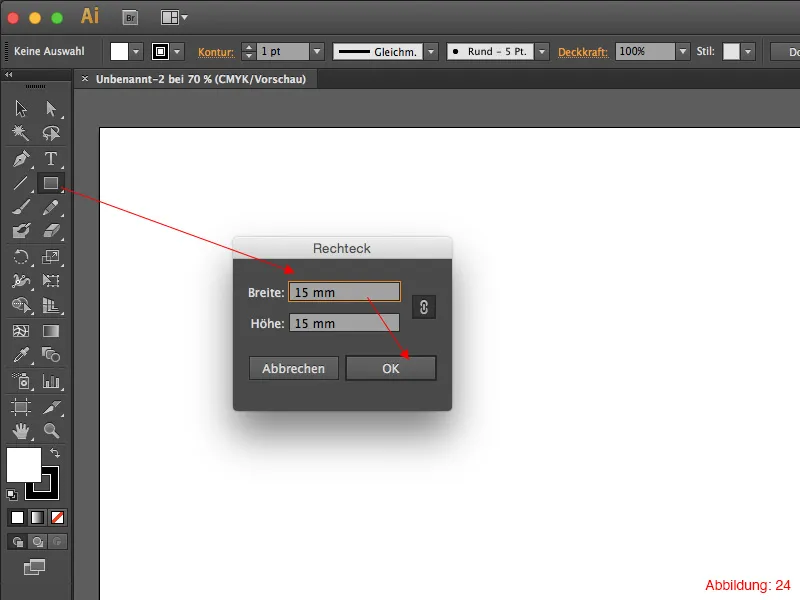
Task: Pick the Gradient tool
Action: [x=51, y=331]
